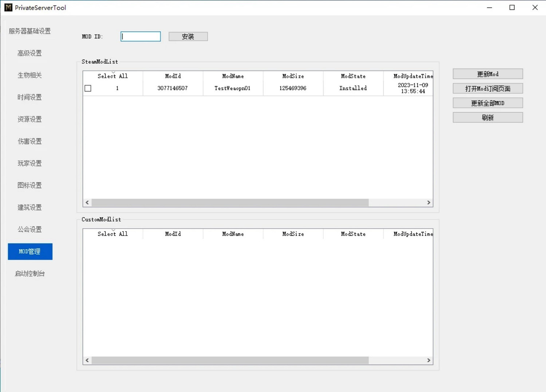Click left scroll arrow in SteamModList
The width and height of the screenshot is (546, 392).
click(x=87, y=202)
